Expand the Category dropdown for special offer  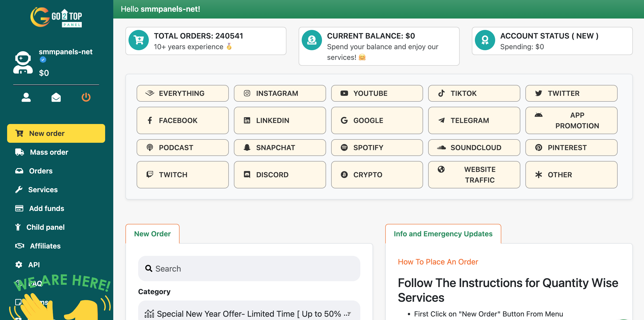coord(249,314)
